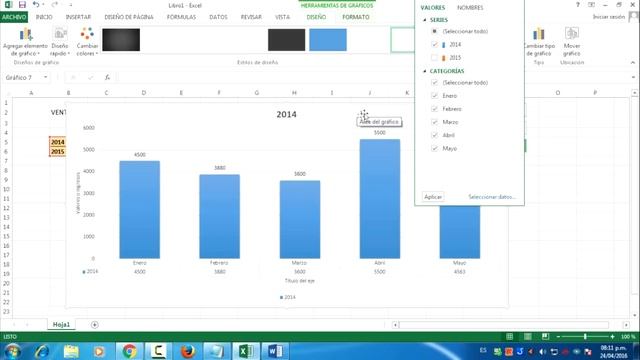
Task: Open File Explorer from taskbar
Action: [71, 351]
